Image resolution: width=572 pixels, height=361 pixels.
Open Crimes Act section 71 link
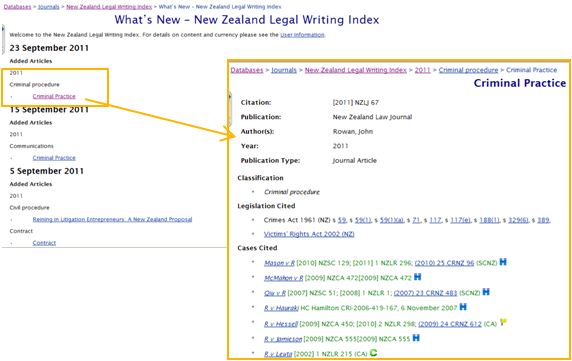click(x=416, y=220)
